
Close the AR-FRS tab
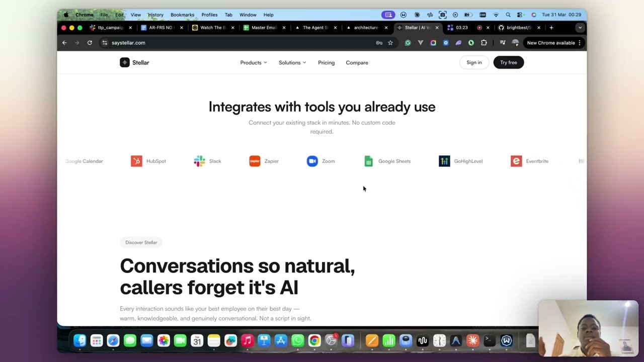pyautogui.click(x=182, y=28)
